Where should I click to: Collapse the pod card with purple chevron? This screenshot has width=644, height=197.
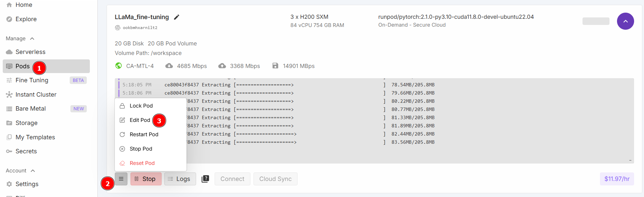click(625, 21)
